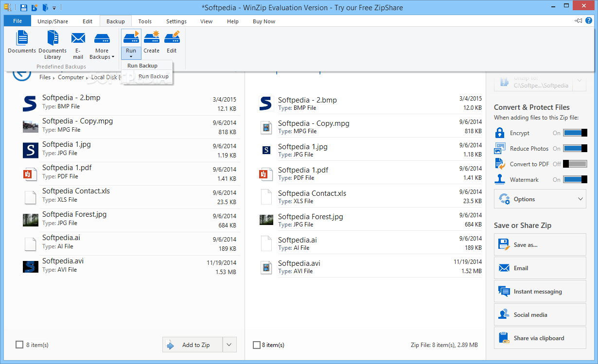Open the View ribbon tab
Screen dimensions: 598x364
[207, 21]
